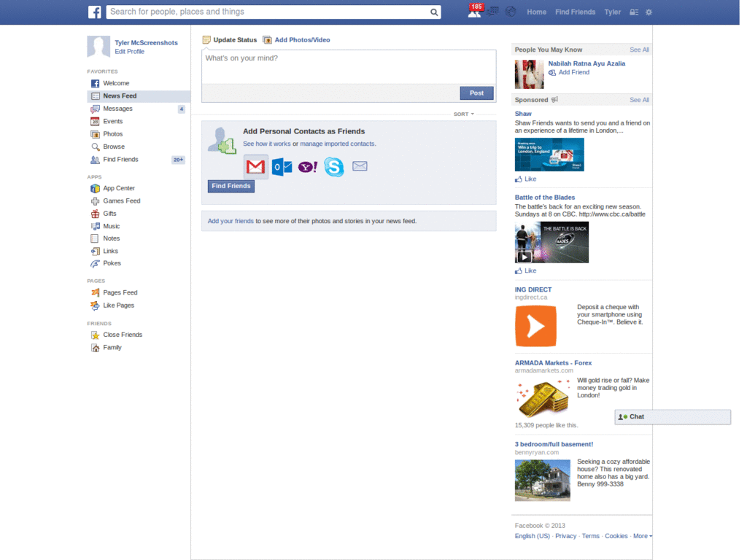Expand the More footer dropdown
The height and width of the screenshot is (560, 747).
(x=642, y=536)
